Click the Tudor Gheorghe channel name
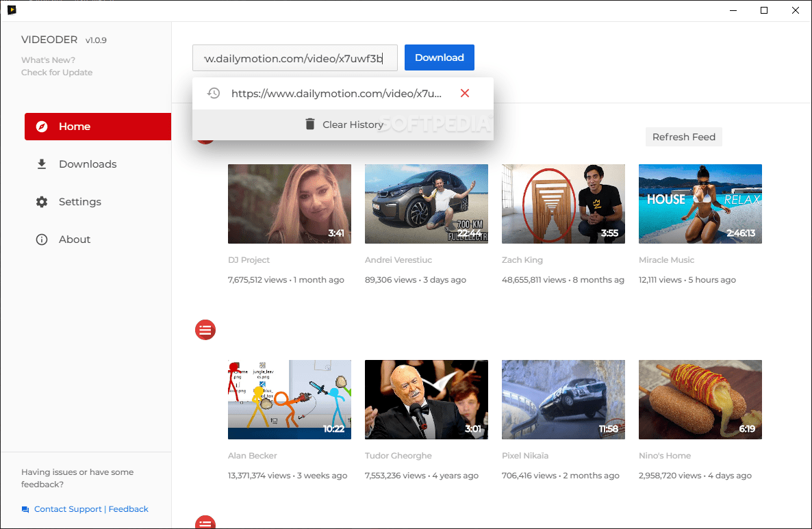Image resolution: width=812 pixels, height=529 pixels. coord(398,456)
